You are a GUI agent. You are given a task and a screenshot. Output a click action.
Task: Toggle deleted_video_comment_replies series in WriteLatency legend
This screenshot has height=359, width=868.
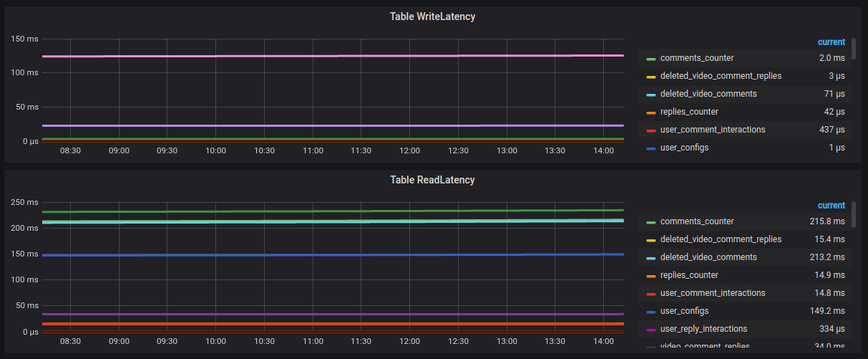[x=721, y=76]
